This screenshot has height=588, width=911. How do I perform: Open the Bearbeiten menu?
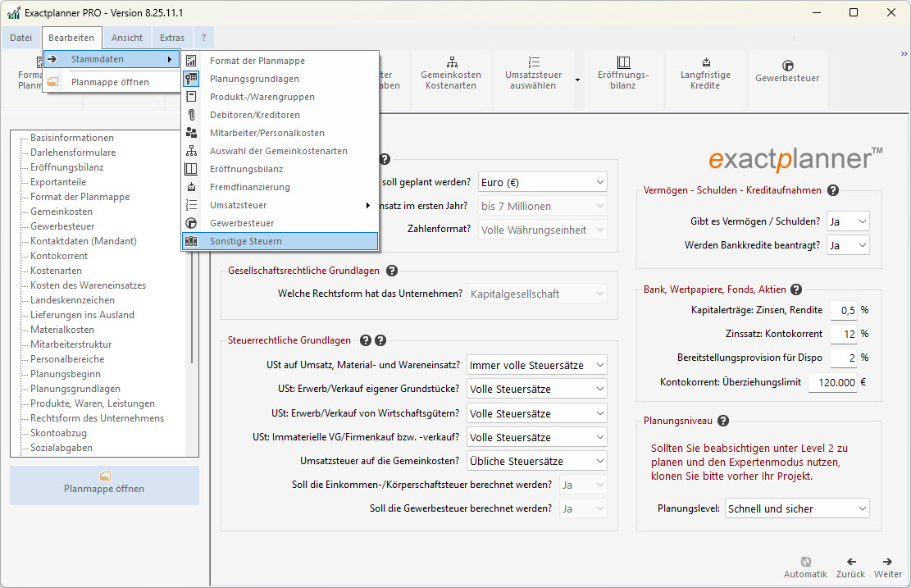[x=71, y=37]
